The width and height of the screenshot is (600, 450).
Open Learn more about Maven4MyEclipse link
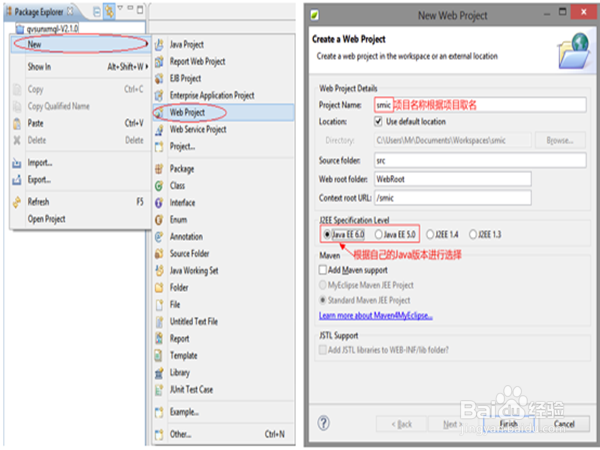point(376,316)
